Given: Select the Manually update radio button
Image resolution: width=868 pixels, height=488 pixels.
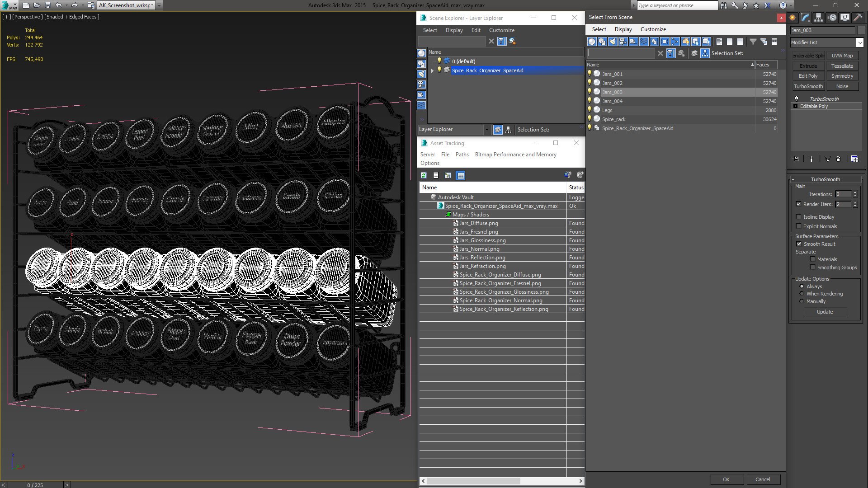Looking at the screenshot, I should (x=802, y=301).
